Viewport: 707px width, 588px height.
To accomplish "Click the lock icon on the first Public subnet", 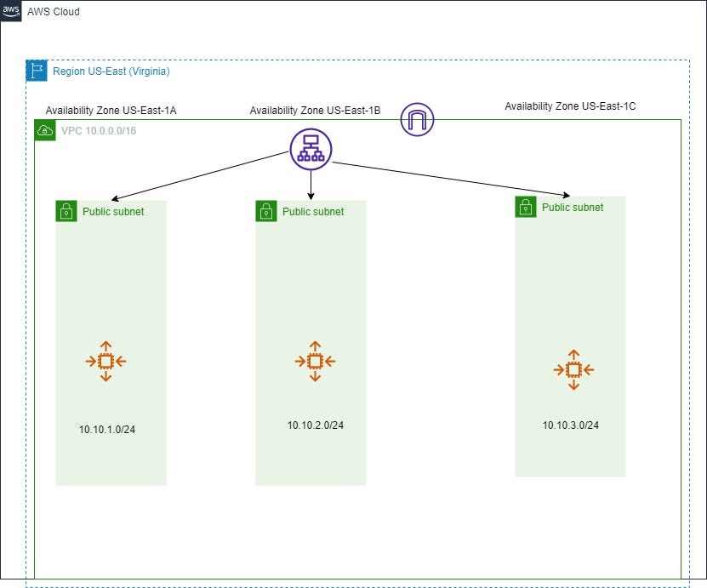I will coord(66,211).
